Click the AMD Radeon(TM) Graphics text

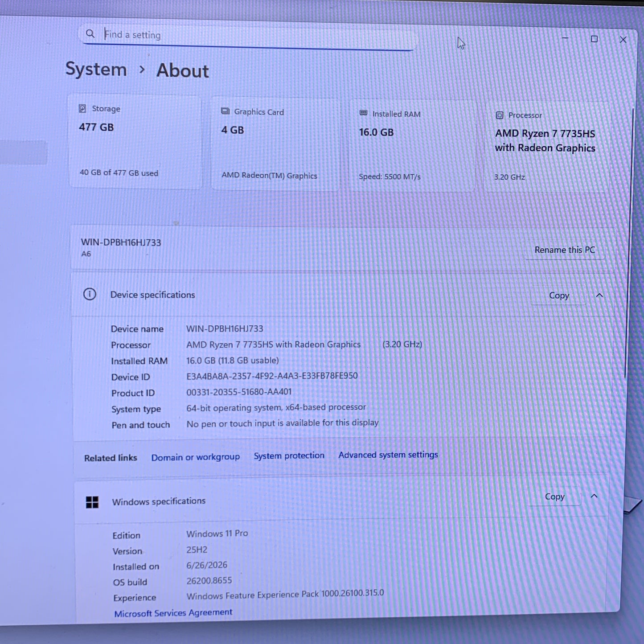click(269, 176)
